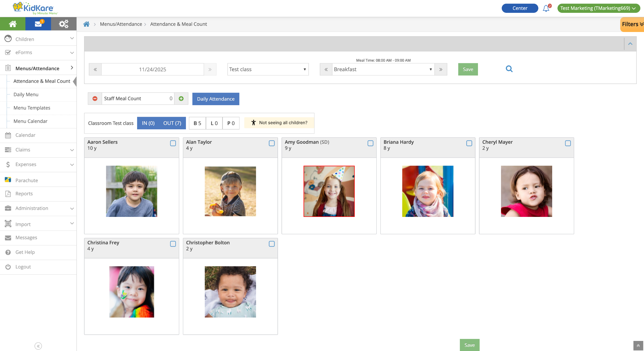Open Daily Menu in sidebar
The width and height of the screenshot is (644, 351).
pos(26,95)
